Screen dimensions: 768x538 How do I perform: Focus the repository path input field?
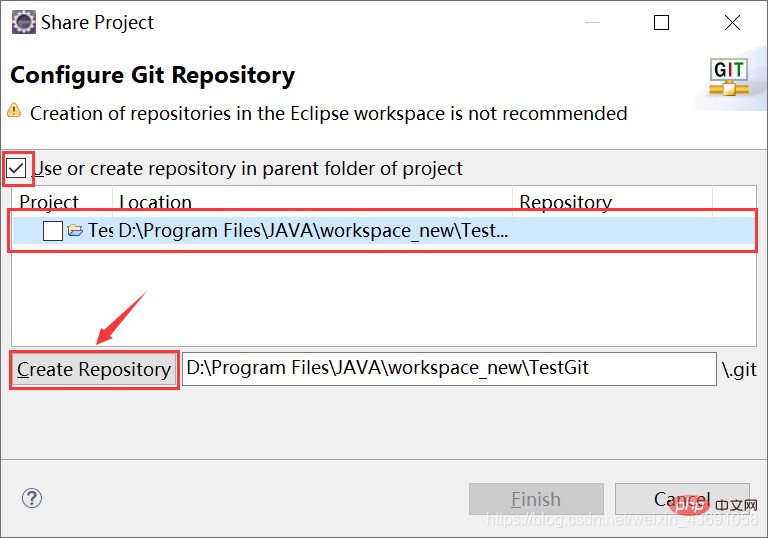(x=449, y=368)
